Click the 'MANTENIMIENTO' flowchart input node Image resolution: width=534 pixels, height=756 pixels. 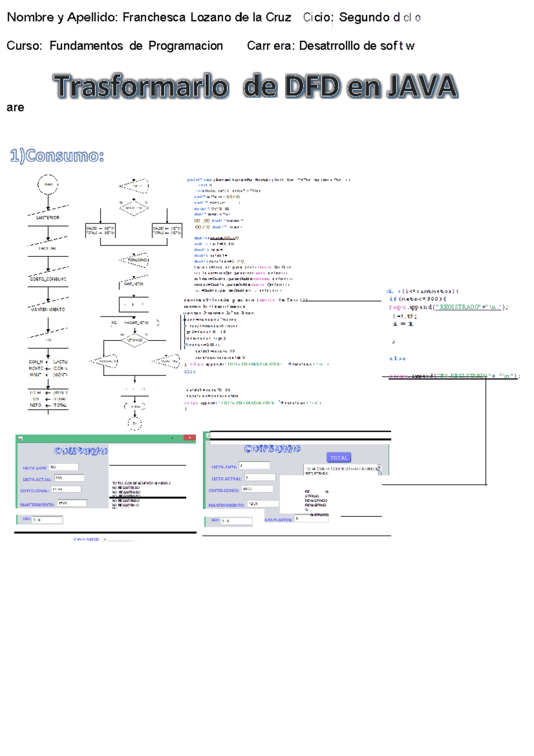(48, 307)
